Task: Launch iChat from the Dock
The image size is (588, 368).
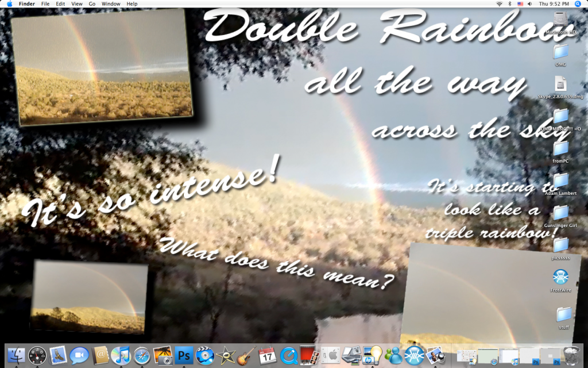Action: [x=79, y=355]
